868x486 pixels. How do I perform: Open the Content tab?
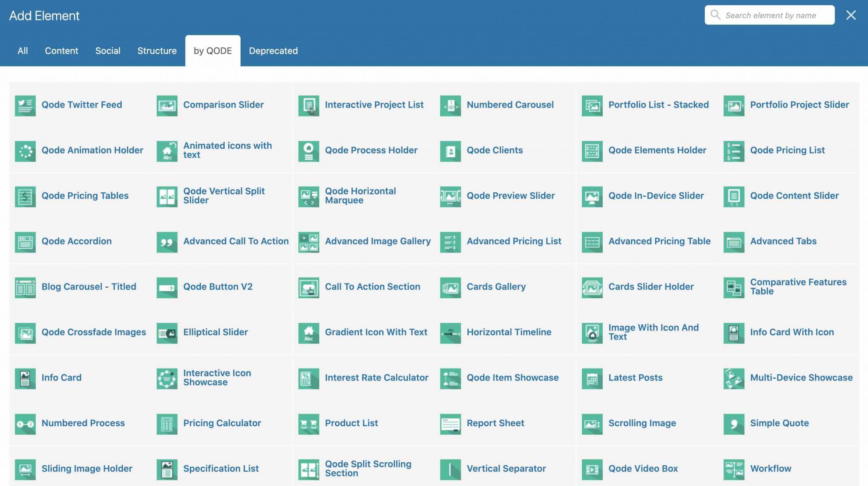coord(61,51)
